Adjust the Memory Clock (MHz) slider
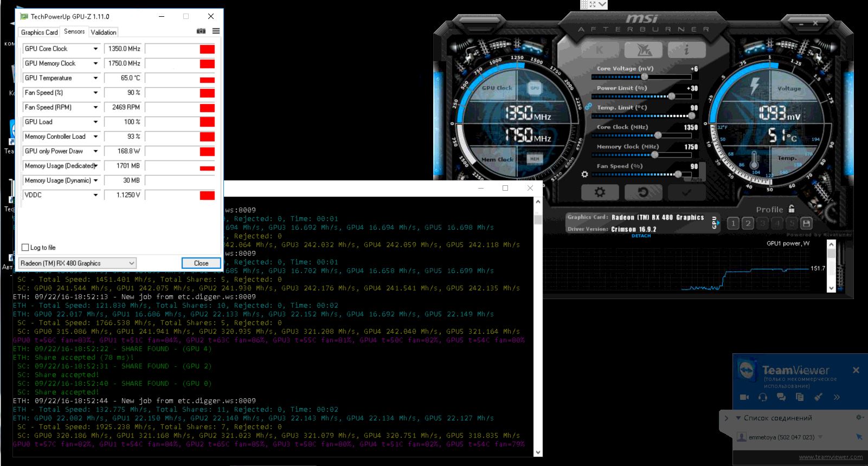This screenshot has height=466, width=868. coord(641,155)
